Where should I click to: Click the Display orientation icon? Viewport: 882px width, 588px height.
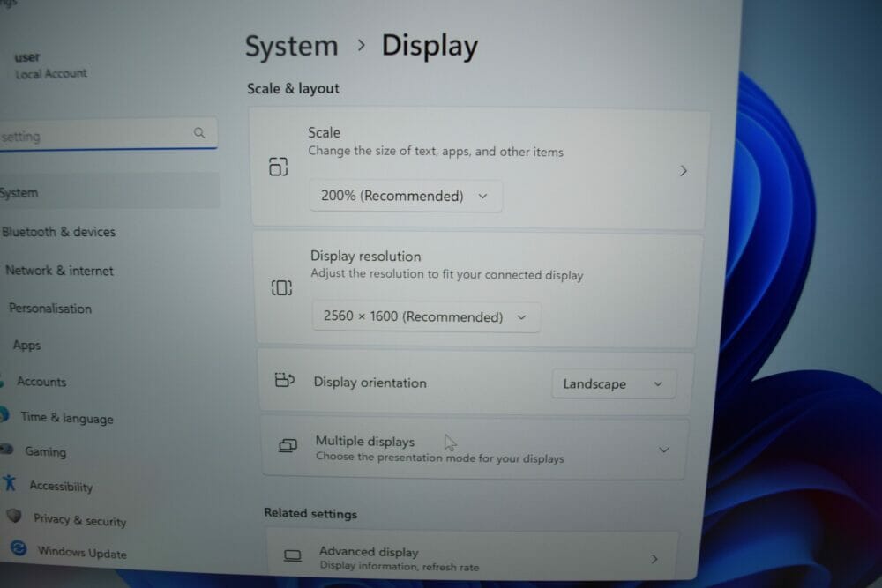click(x=285, y=380)
